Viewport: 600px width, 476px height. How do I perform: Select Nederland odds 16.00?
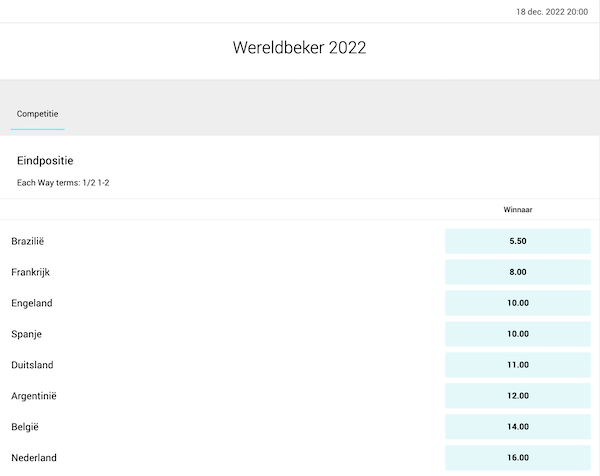tap(518, 458)
